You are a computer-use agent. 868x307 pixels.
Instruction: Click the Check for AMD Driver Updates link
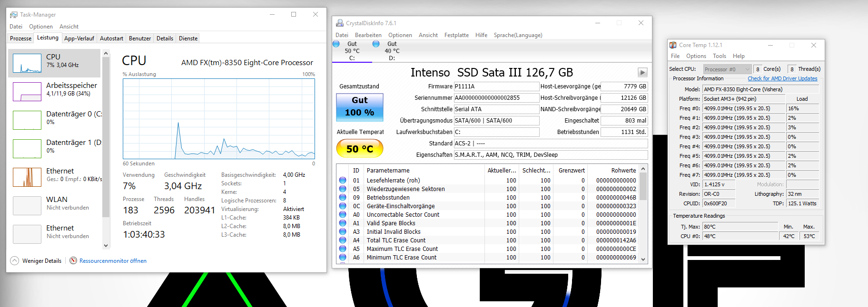(782, 78)
